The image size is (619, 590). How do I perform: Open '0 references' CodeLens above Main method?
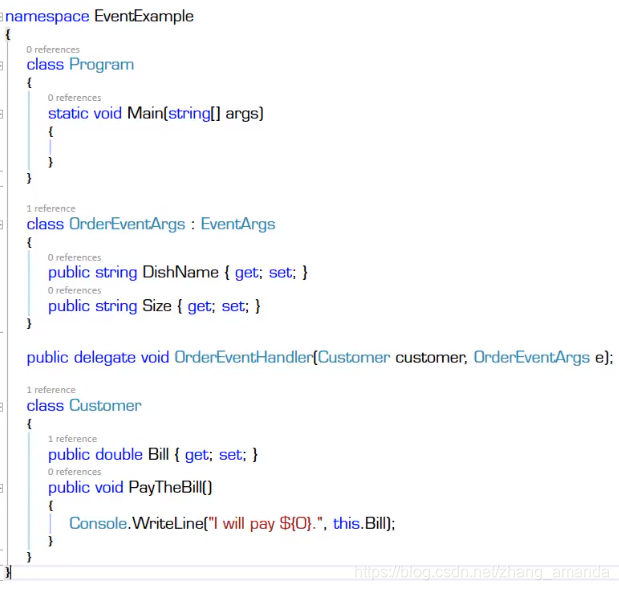[x=74, y=98]
